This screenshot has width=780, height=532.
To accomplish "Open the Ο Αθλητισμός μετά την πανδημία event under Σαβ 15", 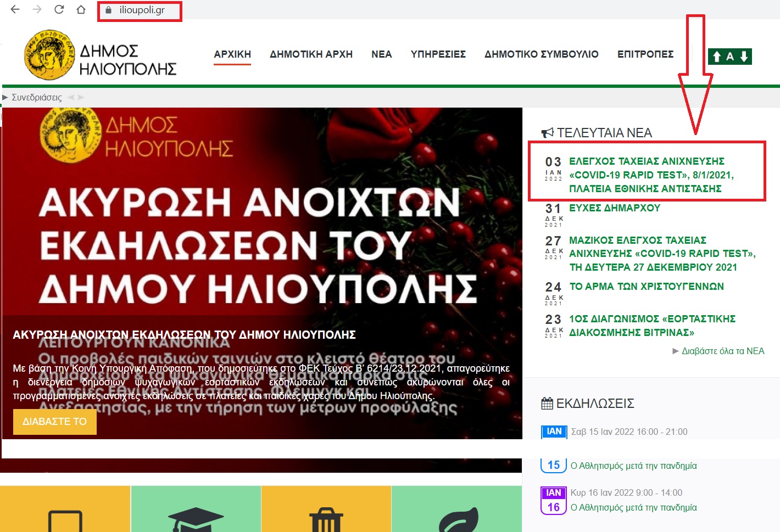I will pos(633,466).
